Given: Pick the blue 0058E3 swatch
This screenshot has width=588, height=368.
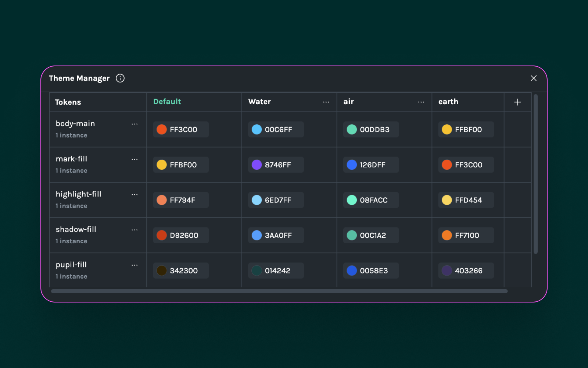Looking at the screenshot, I should [x=352, y=271].
